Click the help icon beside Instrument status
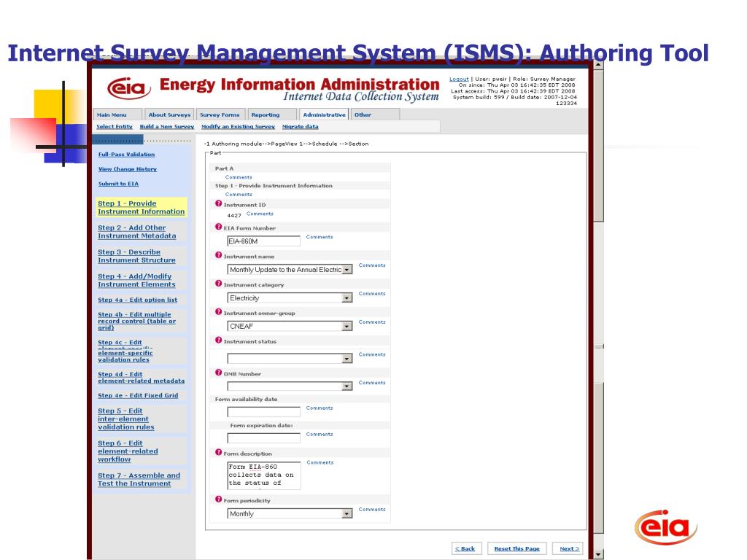The image size is (747, 560). coord(219,340)
